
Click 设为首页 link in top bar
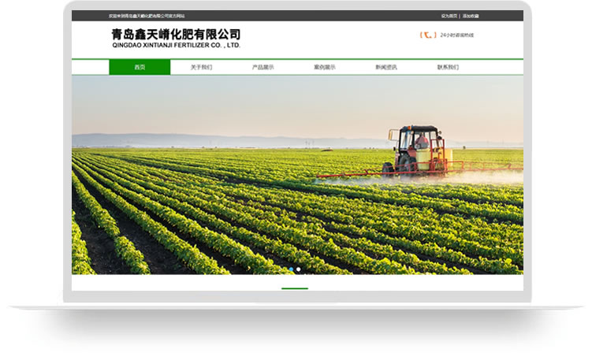[x=449, y=16]
